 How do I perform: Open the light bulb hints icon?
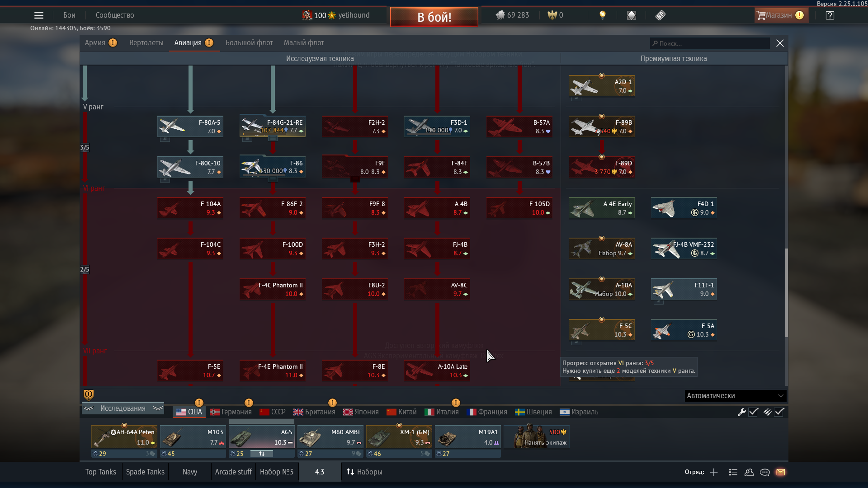(602, 15)
